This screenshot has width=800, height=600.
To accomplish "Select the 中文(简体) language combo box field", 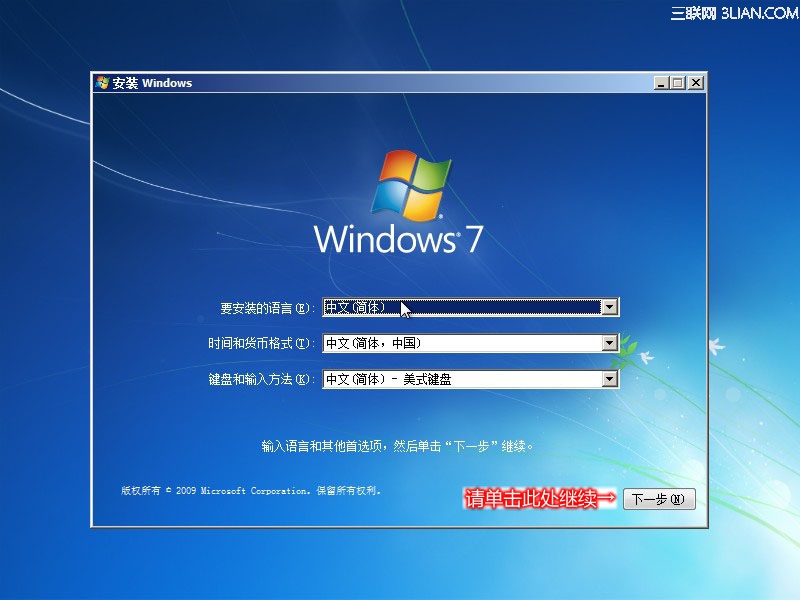I will pos(470,307).
